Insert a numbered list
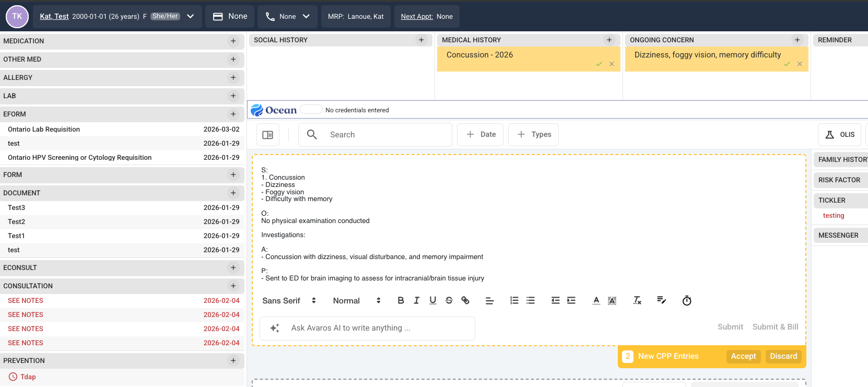This screenshot has width=868, height=387. click(514, 300)
